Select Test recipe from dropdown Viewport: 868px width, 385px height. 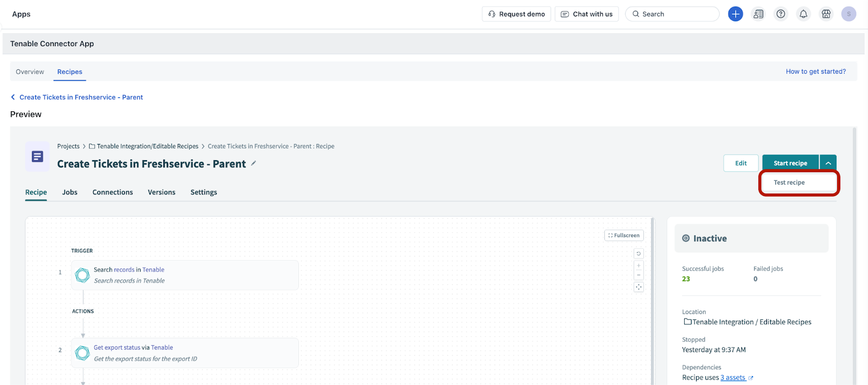[799, 182]
